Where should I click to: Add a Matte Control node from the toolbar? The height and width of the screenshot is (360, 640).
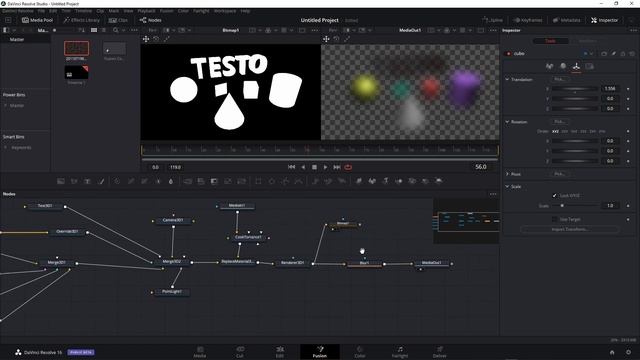pos(214,181)
